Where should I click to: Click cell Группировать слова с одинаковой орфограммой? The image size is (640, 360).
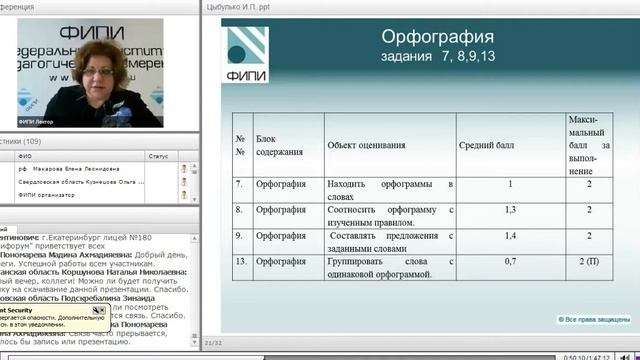(x=390, y=268)
